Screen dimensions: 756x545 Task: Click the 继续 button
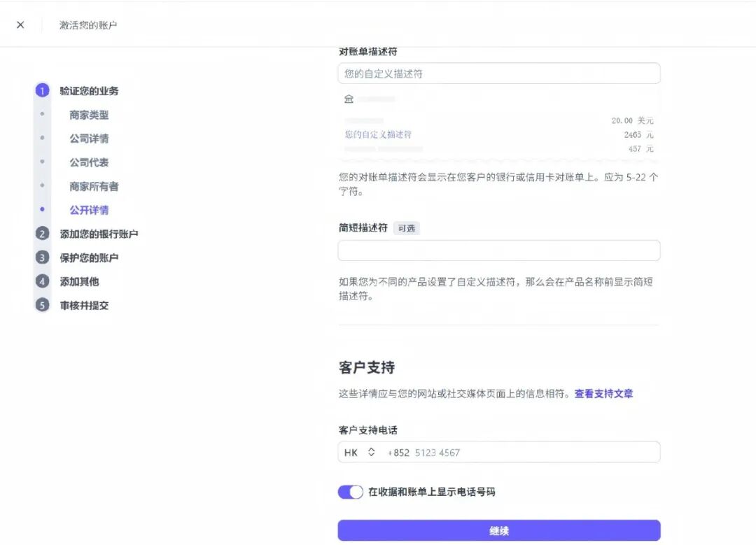[x=498, y=531]
